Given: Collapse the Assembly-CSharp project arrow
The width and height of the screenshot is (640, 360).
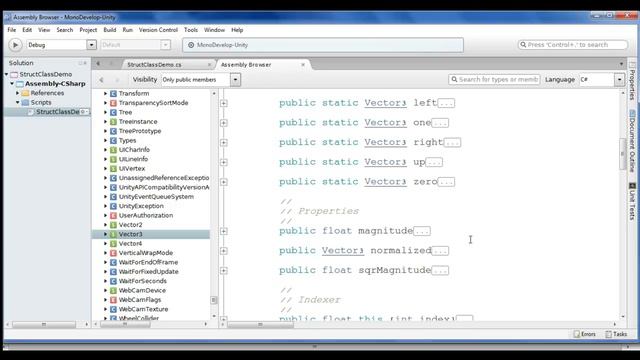Looking at the screenshot, I should point(12,84).
